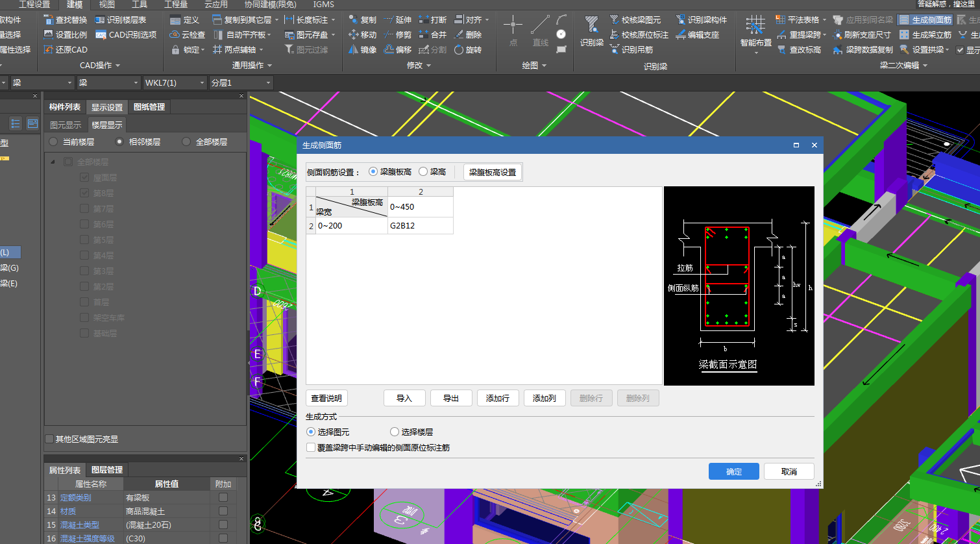Click the 添加行 button

(498, 398)
